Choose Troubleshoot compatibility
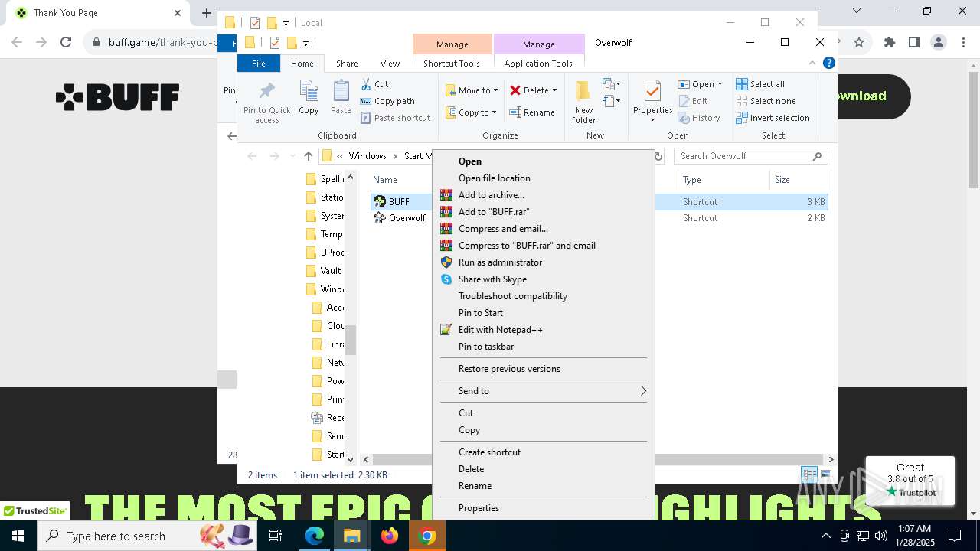The image size is (980, 551). (544, 296)
